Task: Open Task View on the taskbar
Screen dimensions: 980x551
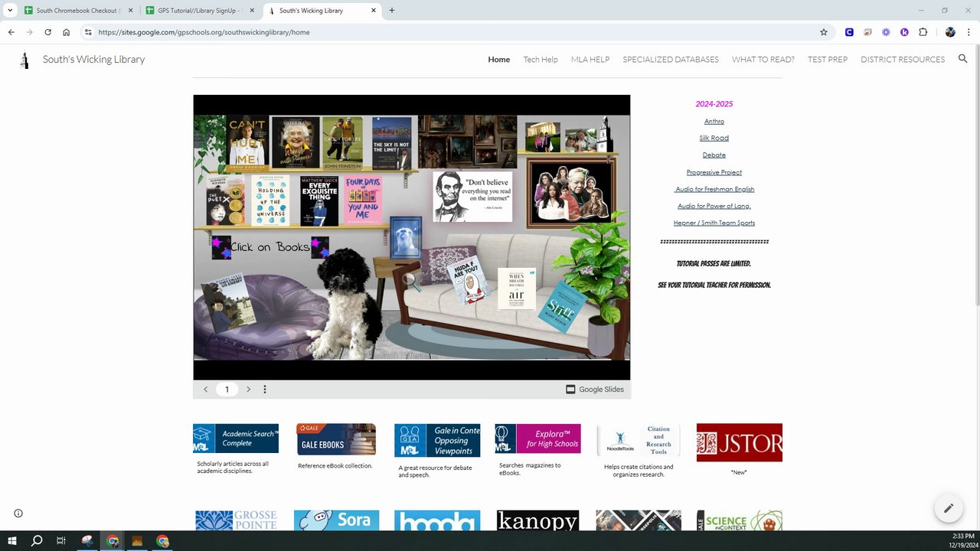Action: click(x=61, y=541)
